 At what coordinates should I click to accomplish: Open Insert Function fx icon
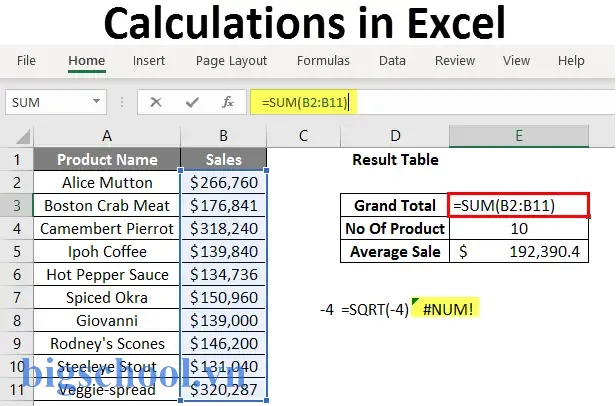click(228, 102)
